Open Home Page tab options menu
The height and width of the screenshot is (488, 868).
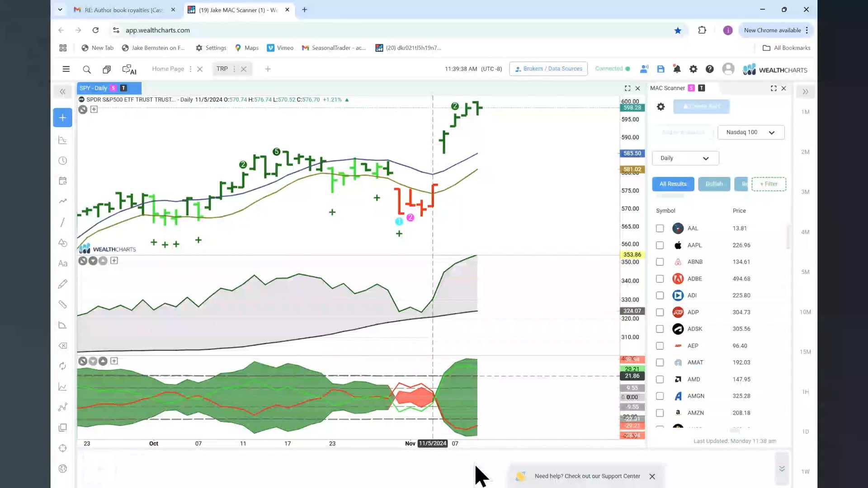click(190, 69)
